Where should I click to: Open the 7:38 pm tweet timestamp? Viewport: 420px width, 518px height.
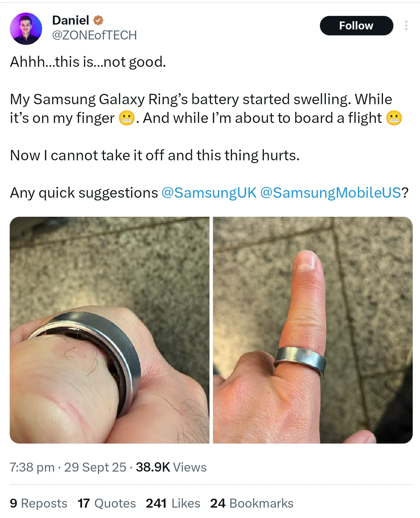(32, 467)
